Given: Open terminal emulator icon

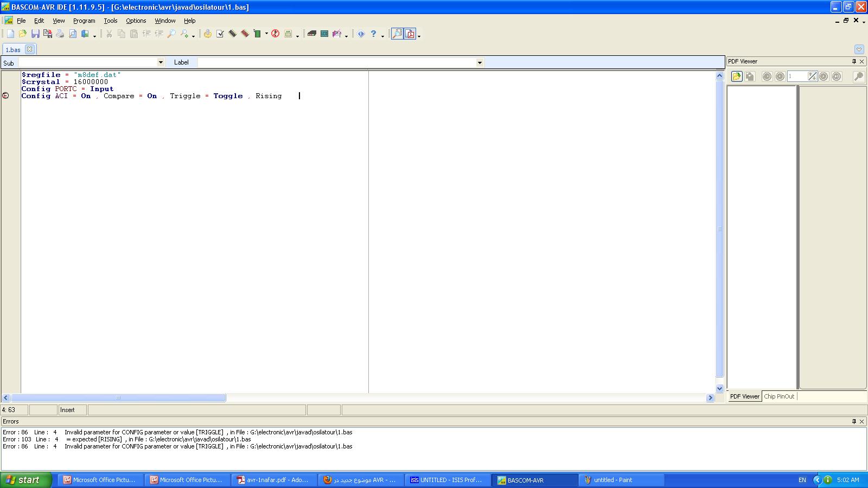Looking at the screenshot, I should point(289,34).
